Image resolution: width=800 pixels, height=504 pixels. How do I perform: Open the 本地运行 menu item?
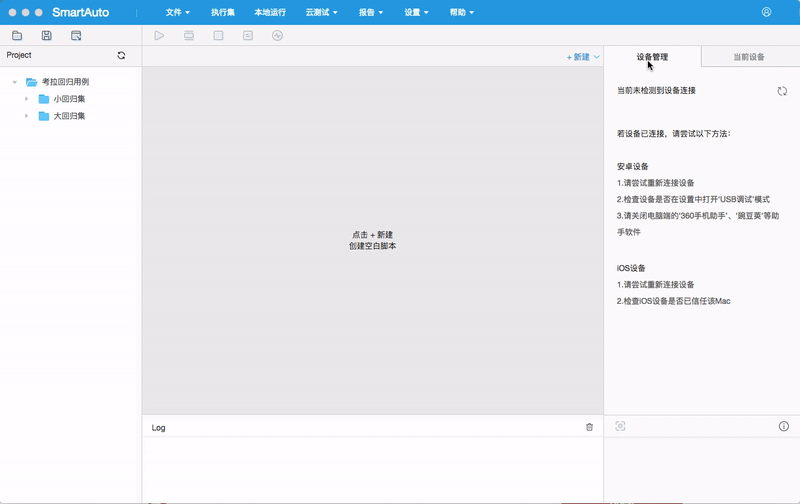click(270, 12)
